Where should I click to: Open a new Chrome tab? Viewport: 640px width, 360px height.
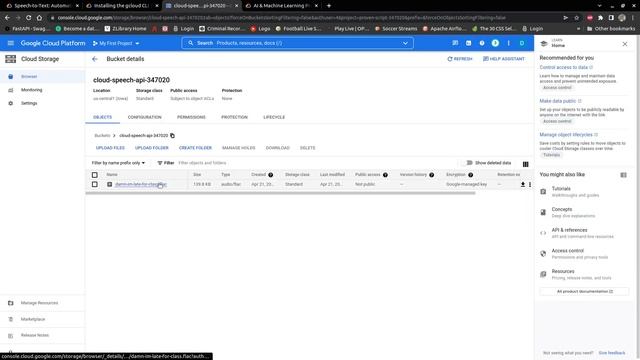click(x=329, y=6)
